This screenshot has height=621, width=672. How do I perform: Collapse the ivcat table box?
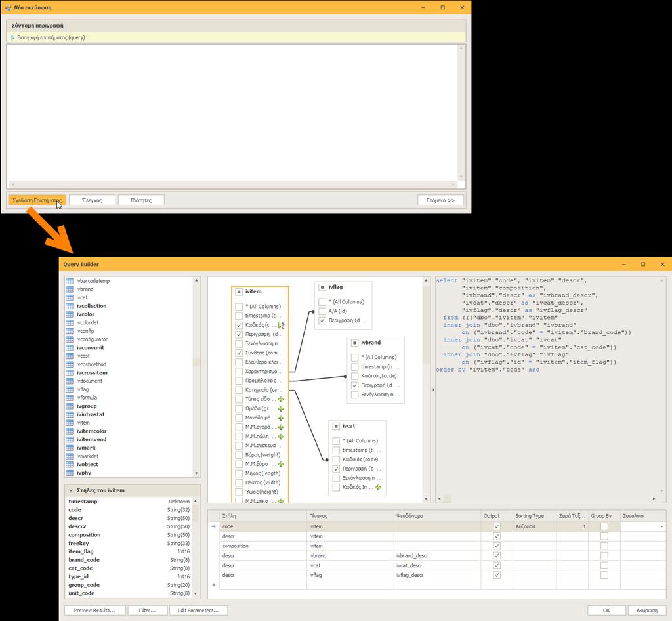click(336, 427)
